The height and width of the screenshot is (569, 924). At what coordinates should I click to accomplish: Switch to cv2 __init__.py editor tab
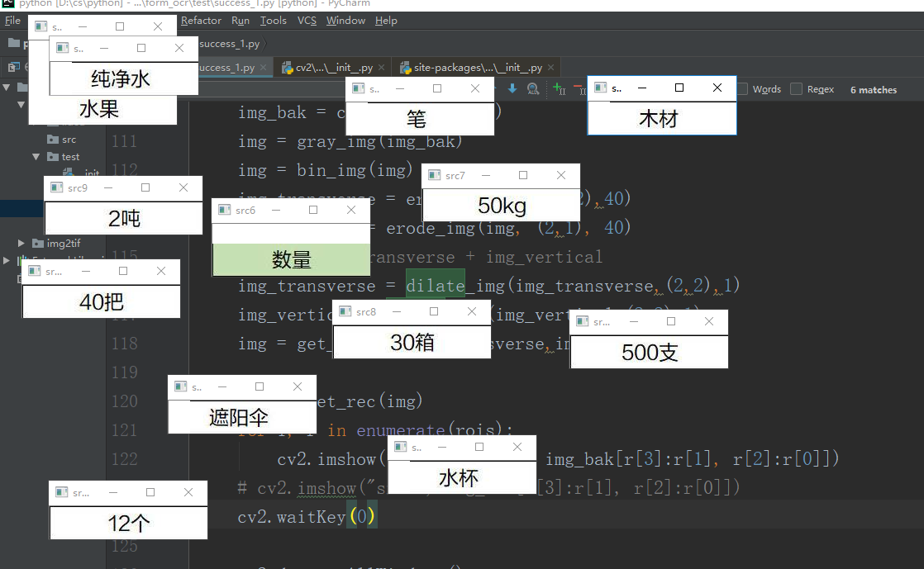click(334, 68)
